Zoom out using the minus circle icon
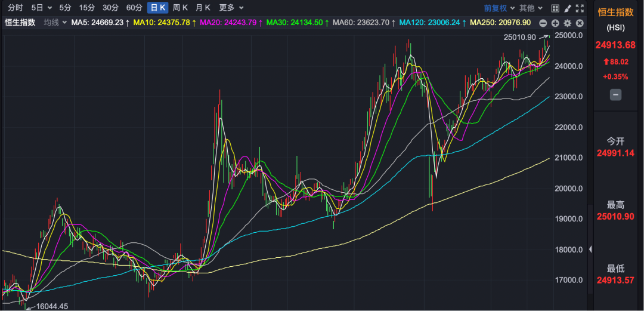The width and height of the screenshot is (644, 311). pyautogui.click(x=543, y=23)
